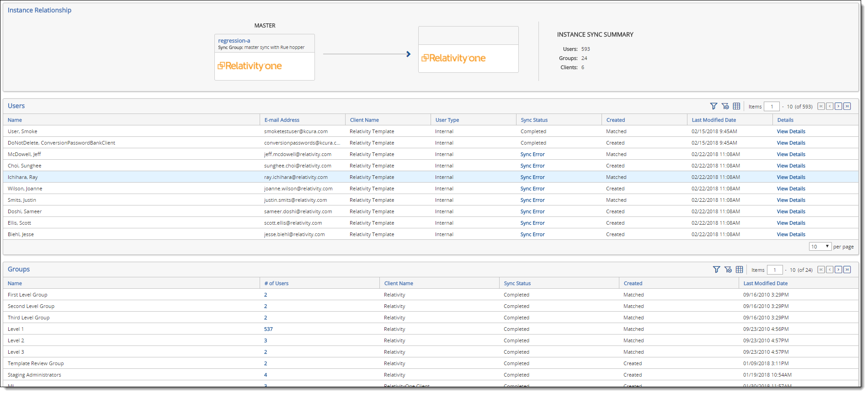Screen dimensions: 868x394
Task: Open the Users per page dropdown
Action: click(820, 247)
